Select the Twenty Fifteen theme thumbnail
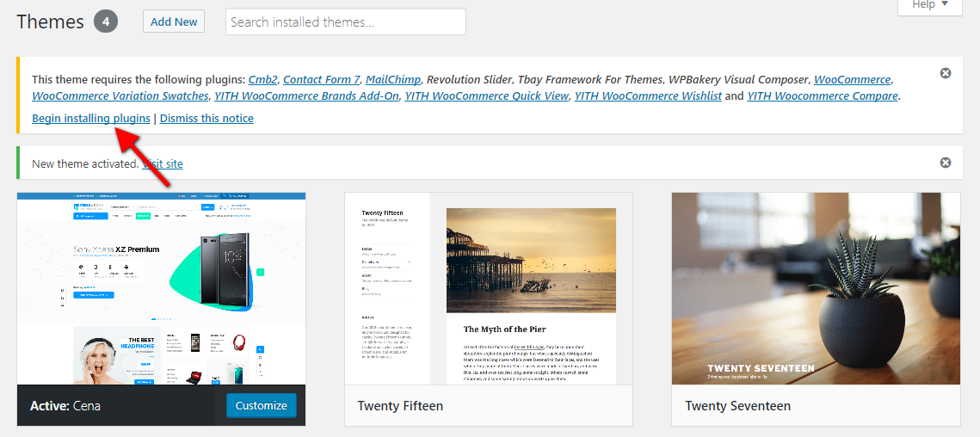The width and height of the screenshot is (980, 437). [488, 288]
